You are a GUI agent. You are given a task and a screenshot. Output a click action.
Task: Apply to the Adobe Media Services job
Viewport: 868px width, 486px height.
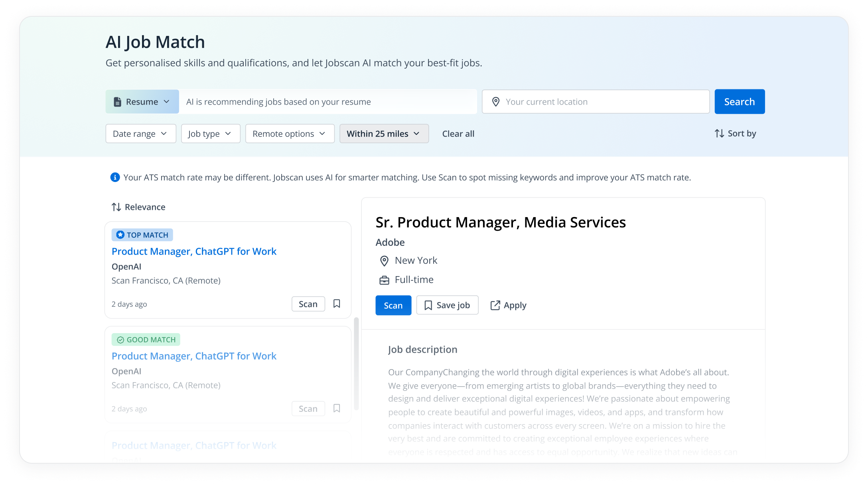coord(508,305)
